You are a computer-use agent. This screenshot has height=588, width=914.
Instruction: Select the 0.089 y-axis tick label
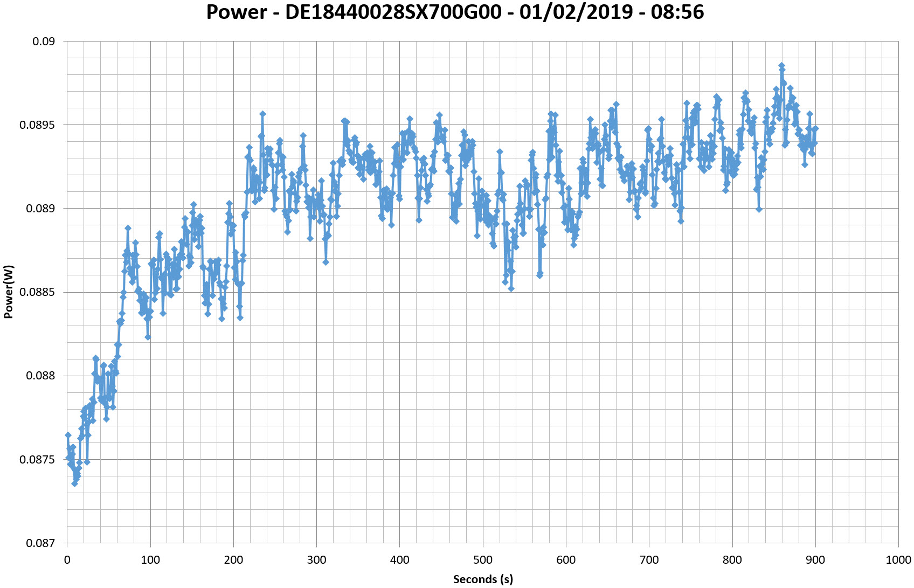40,209
